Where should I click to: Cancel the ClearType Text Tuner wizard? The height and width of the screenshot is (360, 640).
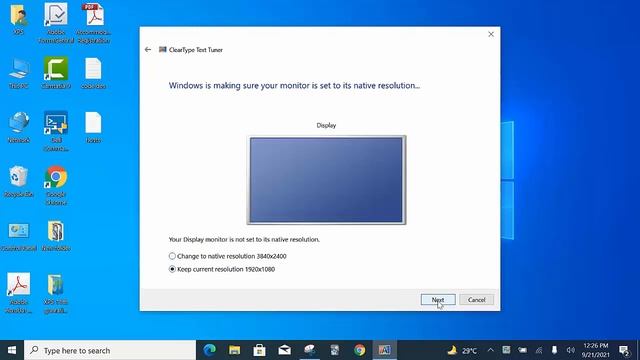[476, 300]
